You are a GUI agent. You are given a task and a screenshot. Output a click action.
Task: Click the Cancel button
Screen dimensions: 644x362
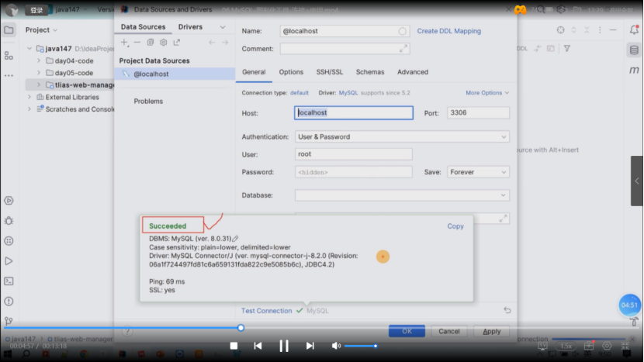click(x=449, y=331)
